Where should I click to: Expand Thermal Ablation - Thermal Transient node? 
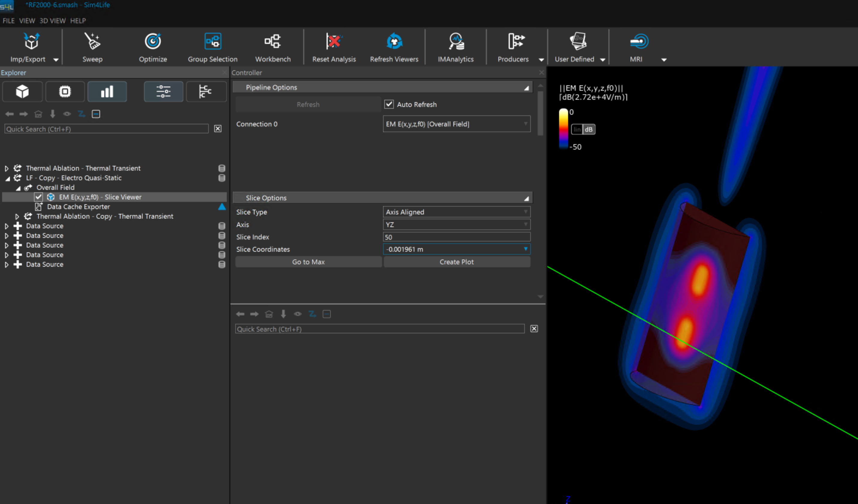[x=7, y=169]
